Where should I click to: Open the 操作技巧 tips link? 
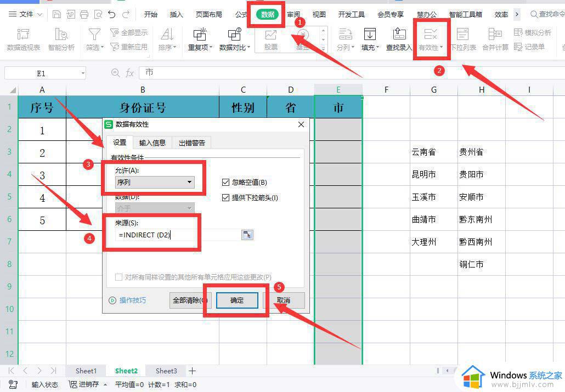128,300
